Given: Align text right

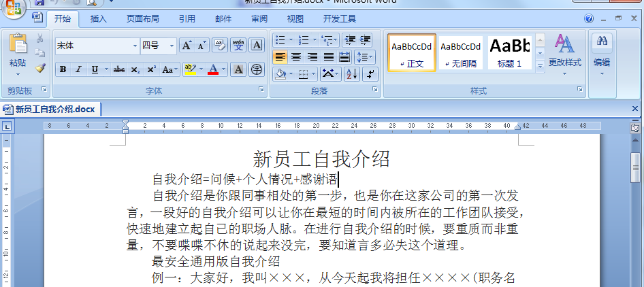Looking at the screenshot, I should 312,56.
